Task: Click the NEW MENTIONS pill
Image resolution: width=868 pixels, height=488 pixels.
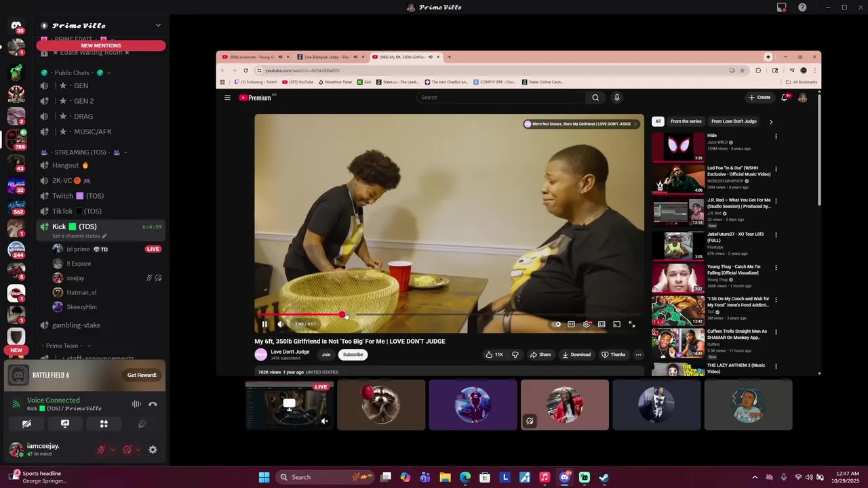Action: click(101, 45)
